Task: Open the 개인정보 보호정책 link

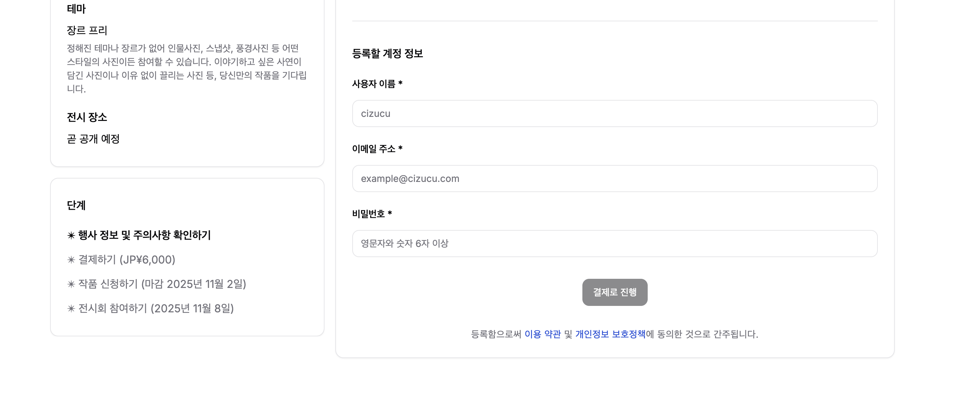Action: point(610,334)
